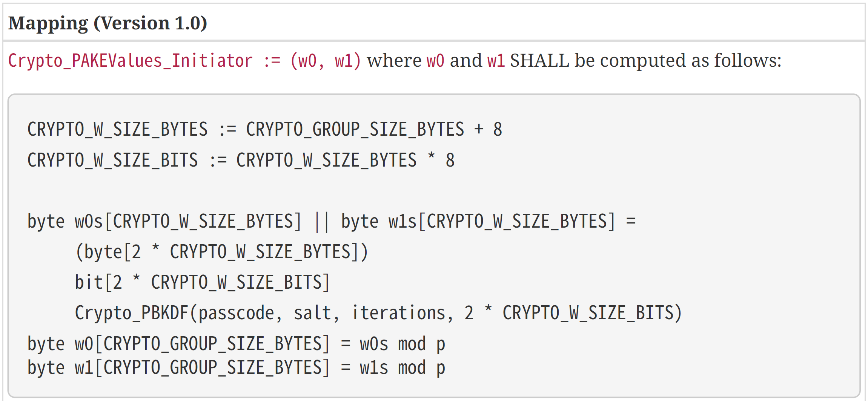The height and width of the screenshot is (401, 868).
Task: Click the "||" concatenation operator
Action: coord(322,222)
